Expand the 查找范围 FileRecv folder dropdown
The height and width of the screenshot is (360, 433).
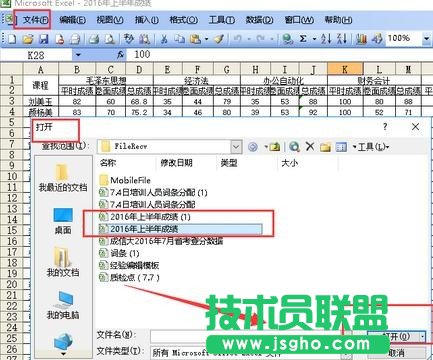pyautogui.click(x=236, y=146)
